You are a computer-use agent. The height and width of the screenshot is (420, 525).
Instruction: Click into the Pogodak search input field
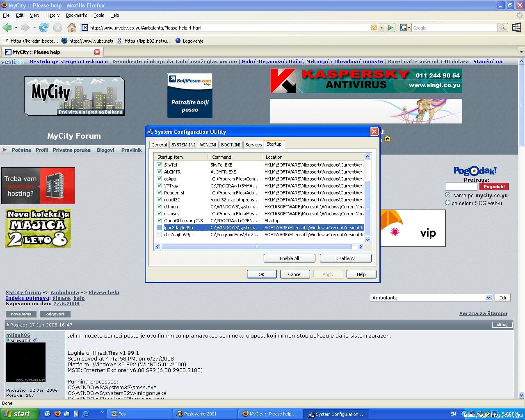461,187
